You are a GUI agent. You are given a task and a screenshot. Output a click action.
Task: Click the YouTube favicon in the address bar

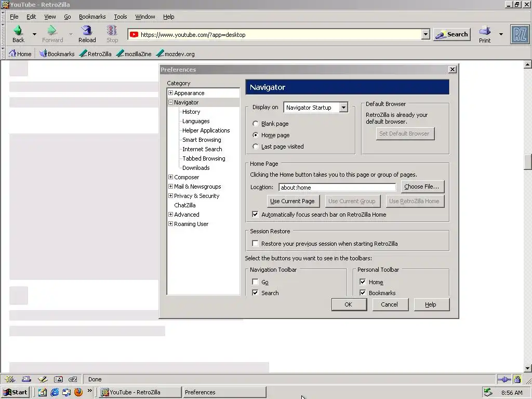(134, 34)
